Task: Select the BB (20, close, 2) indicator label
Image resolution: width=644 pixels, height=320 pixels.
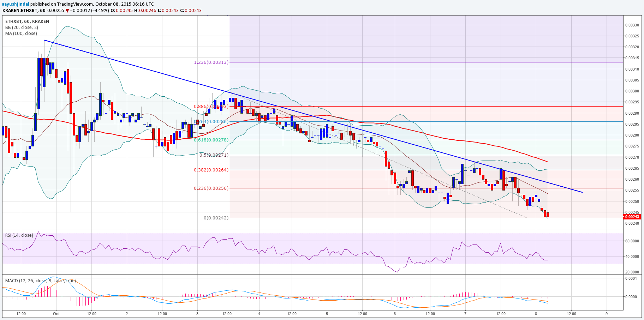Action: pyautogui.click(x=22, y=28)
